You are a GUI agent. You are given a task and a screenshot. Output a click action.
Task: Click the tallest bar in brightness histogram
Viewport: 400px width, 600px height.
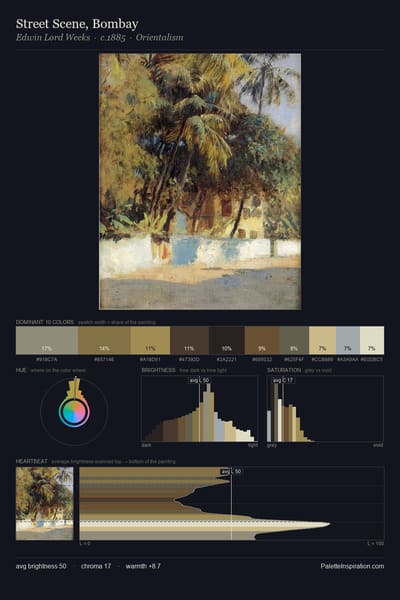208,412
